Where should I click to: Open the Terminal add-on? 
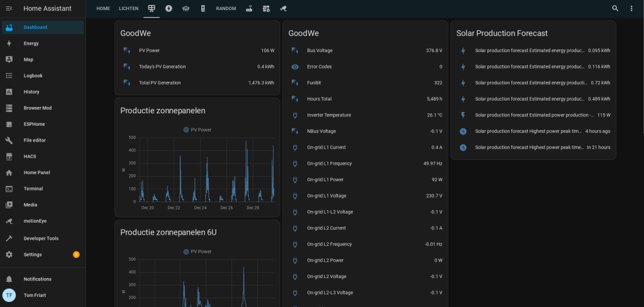coord(33,188)
